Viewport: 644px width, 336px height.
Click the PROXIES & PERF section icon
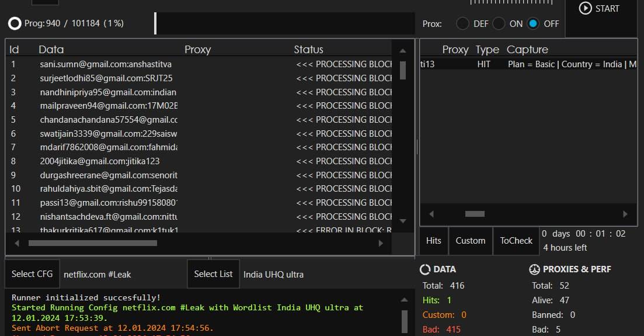pyautogui.click(x=534, y=269)
